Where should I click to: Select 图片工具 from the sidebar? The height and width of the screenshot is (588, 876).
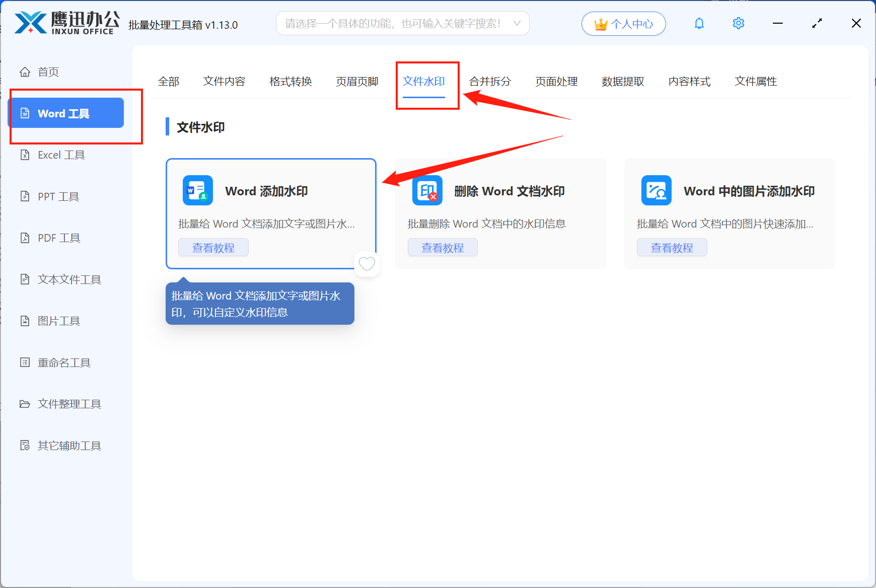58,321
